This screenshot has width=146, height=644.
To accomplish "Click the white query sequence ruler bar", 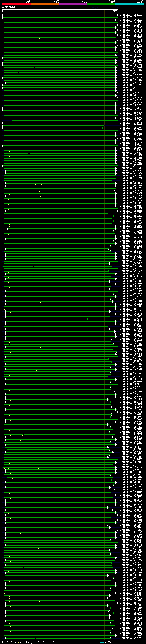I will click(60, 10).
